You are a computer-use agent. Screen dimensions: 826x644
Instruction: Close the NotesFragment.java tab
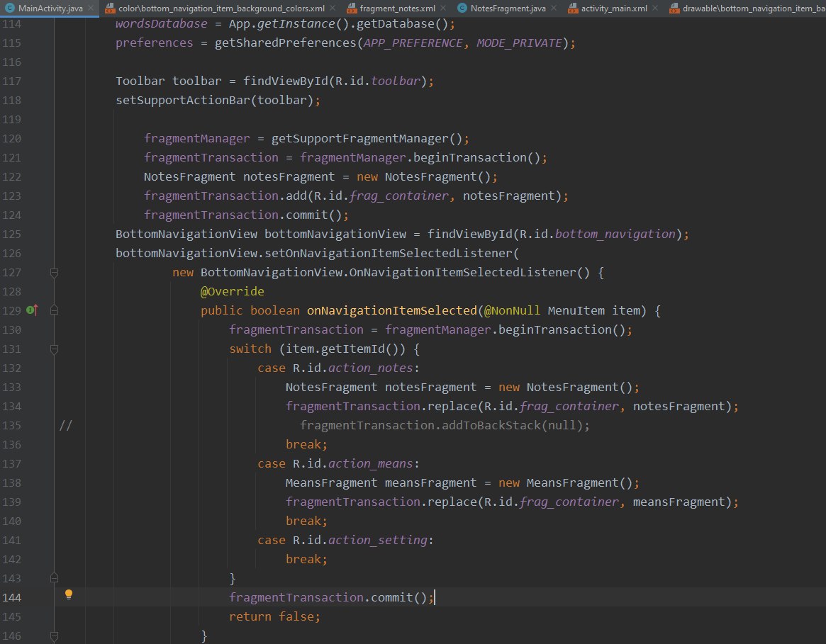(x=554, y=8)
